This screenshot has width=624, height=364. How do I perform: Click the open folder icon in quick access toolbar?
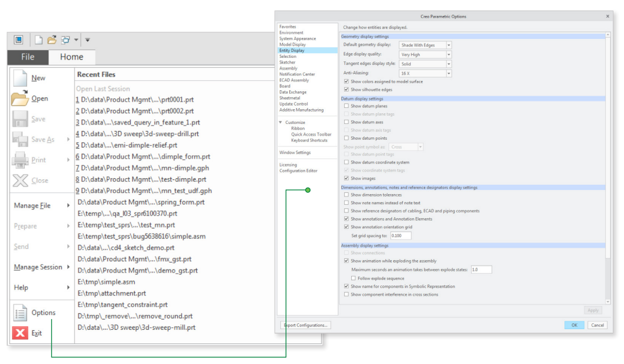(x=52, y=40)
